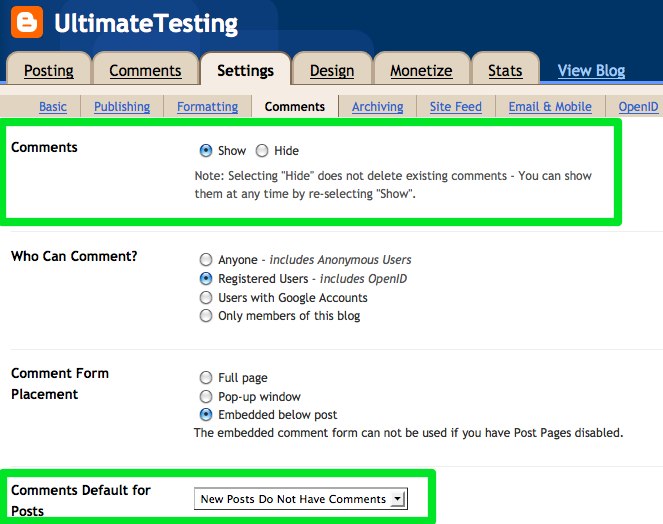Screen dimensions: 663x524
Task: Choose Anyone can comment option
Action: point(206,260)
